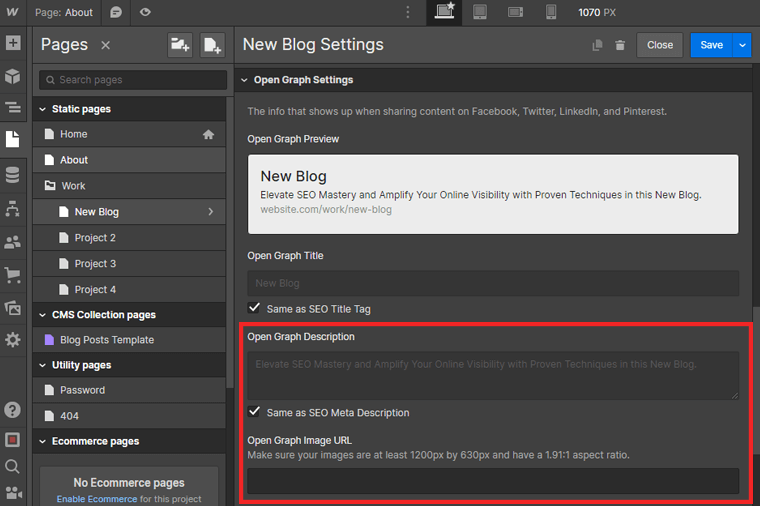The image size is (760, 506).
Task: Collapse the Ecommerce pages group
Action: pos(43,442)
